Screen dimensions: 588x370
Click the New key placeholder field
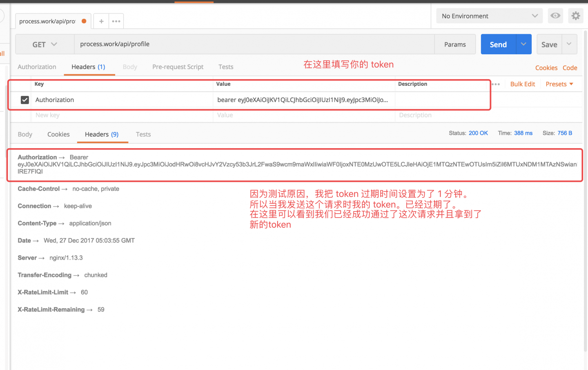(122, 115)
